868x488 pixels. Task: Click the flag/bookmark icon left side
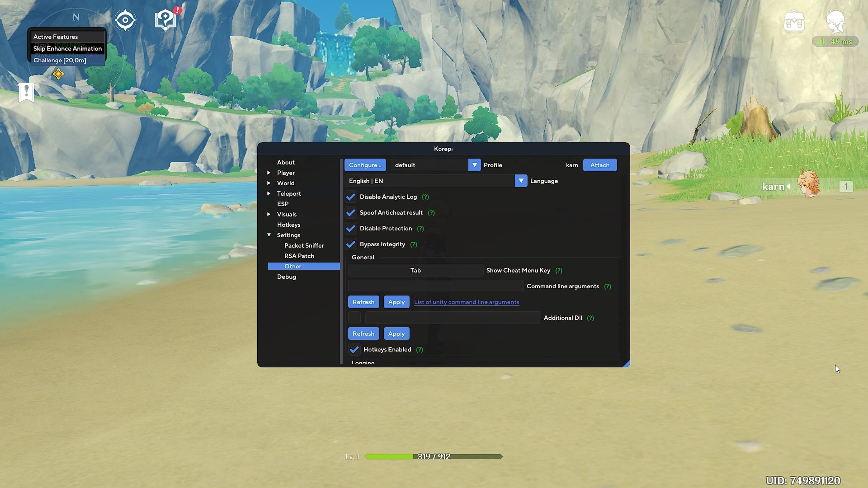tap(26, 92)
